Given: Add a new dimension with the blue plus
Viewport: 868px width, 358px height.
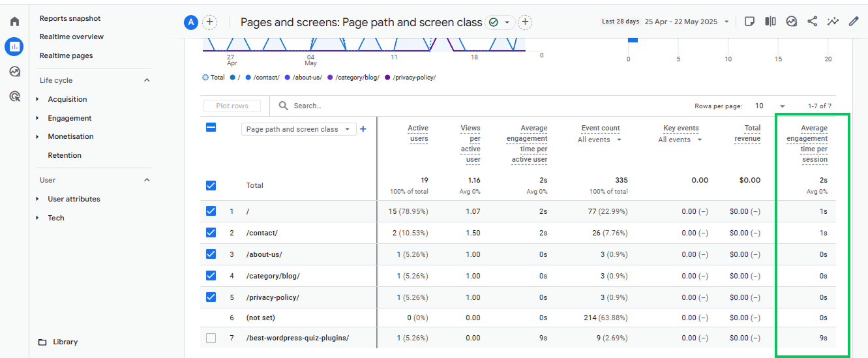Looking at the screenshot, I should coord(363,129).
